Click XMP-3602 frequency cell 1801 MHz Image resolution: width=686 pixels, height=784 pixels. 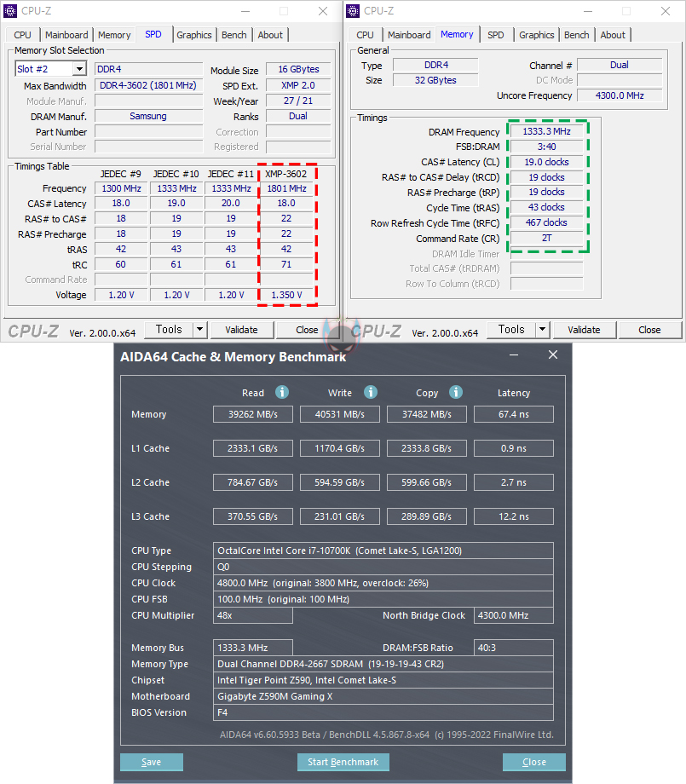pyautogui.click(x=287, y=188)
